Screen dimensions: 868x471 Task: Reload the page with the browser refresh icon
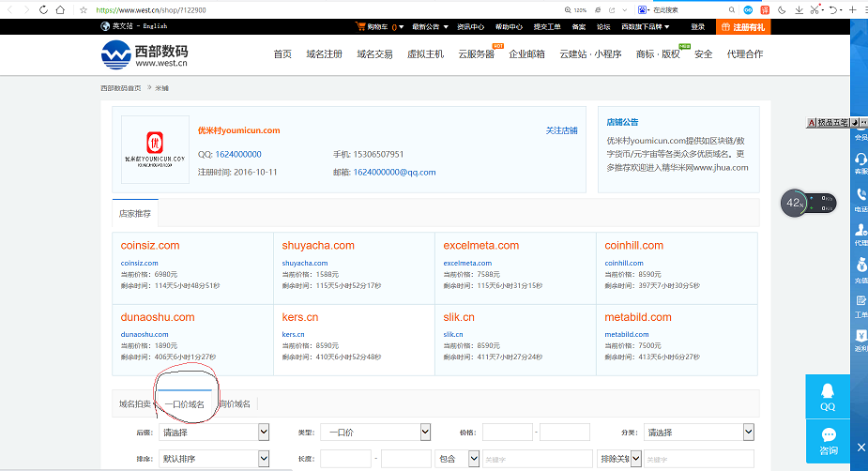pyautogui.click(x=43, y=10)
